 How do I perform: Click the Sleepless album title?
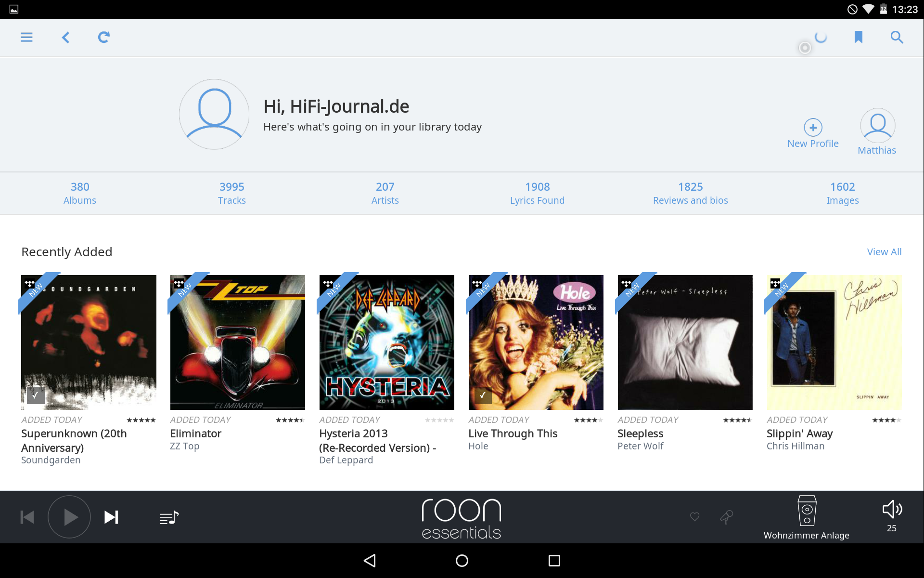(641, 433)
